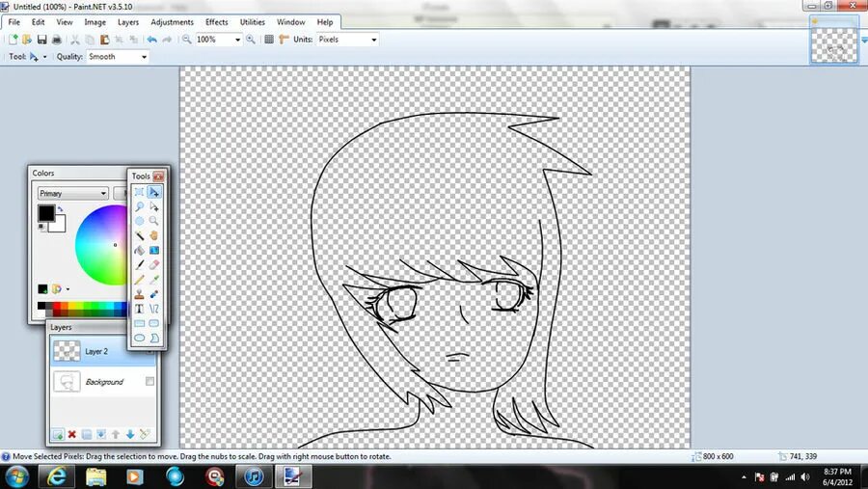Select the Move Selected Pixels tool
868x489 pixels.
click(x=154, y=192)
